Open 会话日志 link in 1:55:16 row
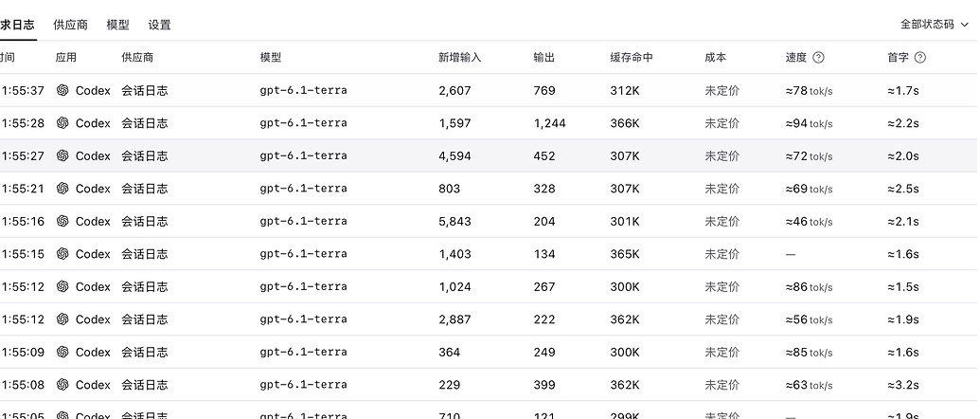 (144, 222)
